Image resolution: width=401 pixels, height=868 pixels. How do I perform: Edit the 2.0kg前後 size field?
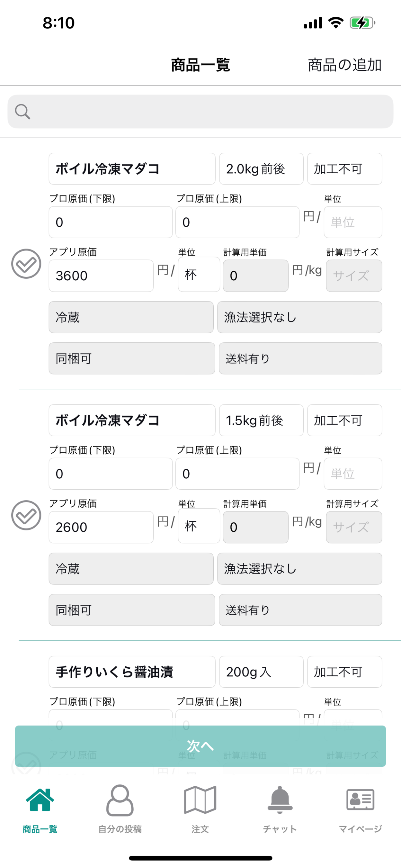261,169
